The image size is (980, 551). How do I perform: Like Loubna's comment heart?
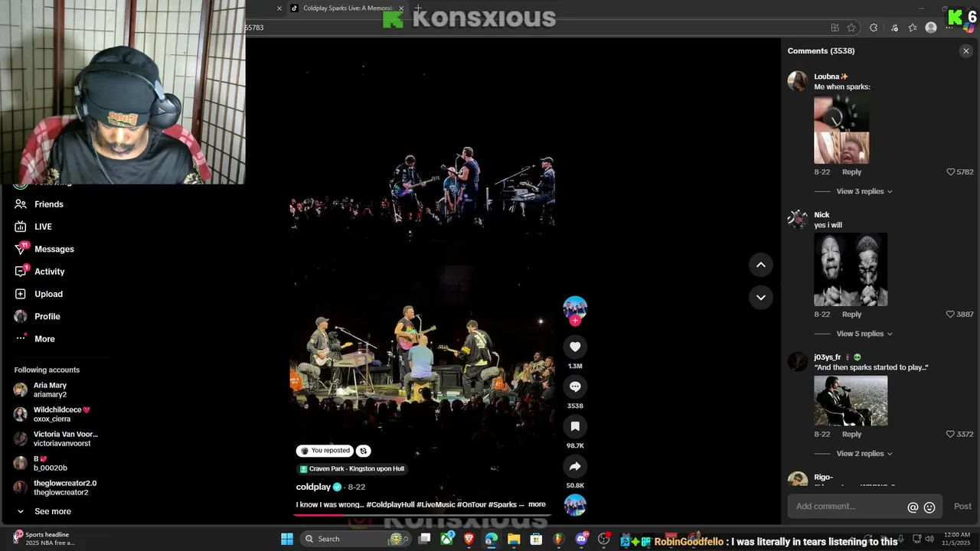pos(951,172)
